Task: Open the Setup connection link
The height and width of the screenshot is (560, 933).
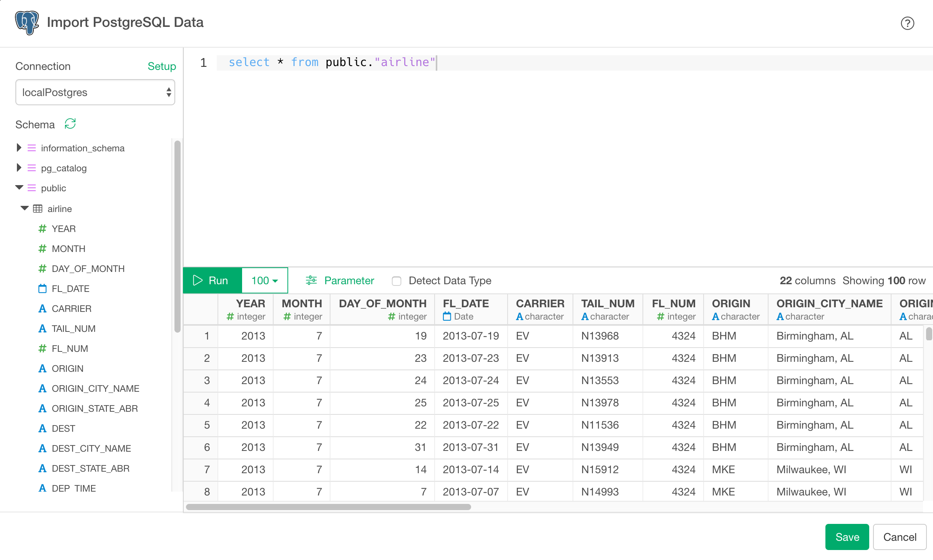Action: [161, 66]
